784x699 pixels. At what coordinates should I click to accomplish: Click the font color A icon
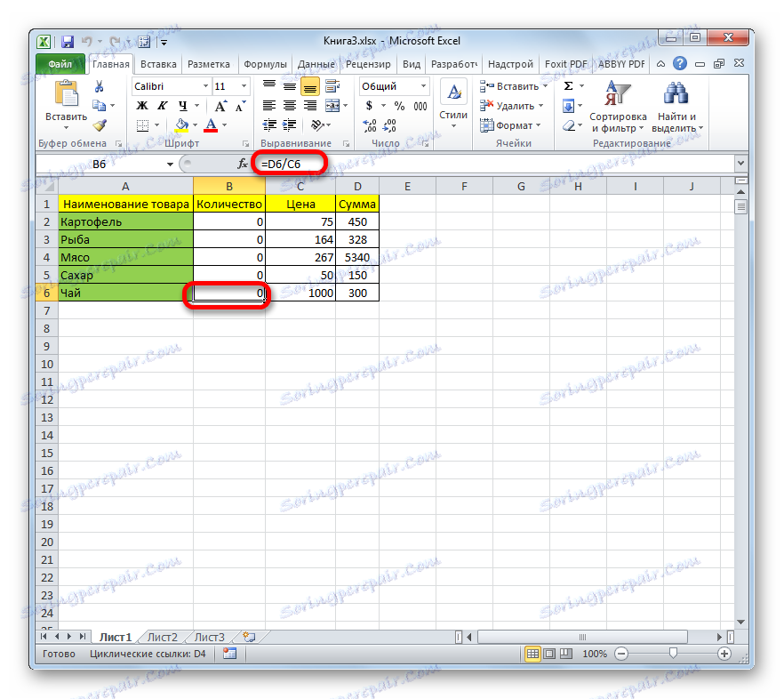pos(211,125)
